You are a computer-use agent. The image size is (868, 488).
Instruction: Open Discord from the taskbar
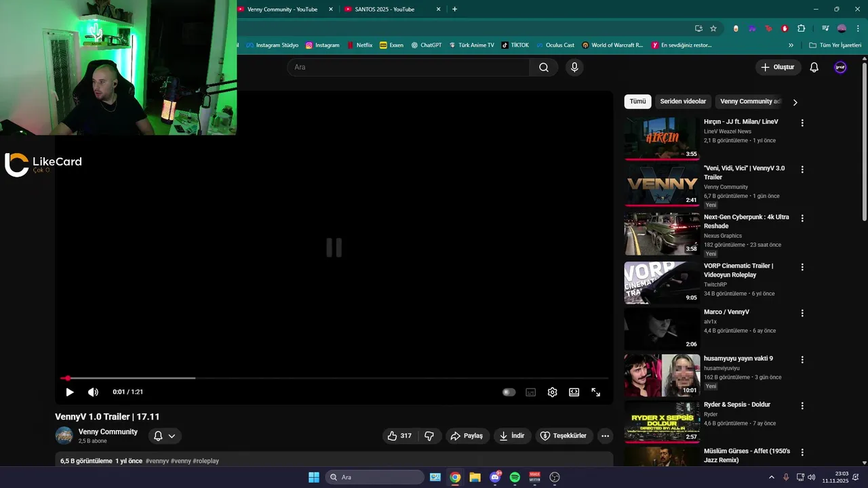click(495, 477)
